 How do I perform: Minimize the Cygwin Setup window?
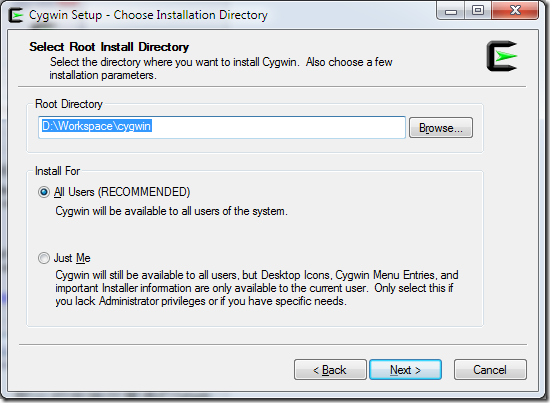451,11
